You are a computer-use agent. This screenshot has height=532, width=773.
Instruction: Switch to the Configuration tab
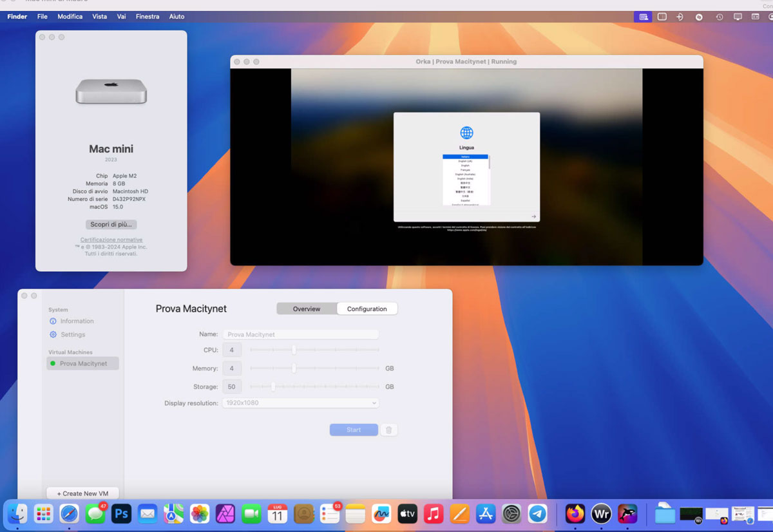pyautogui.click(x=367, y=309)
